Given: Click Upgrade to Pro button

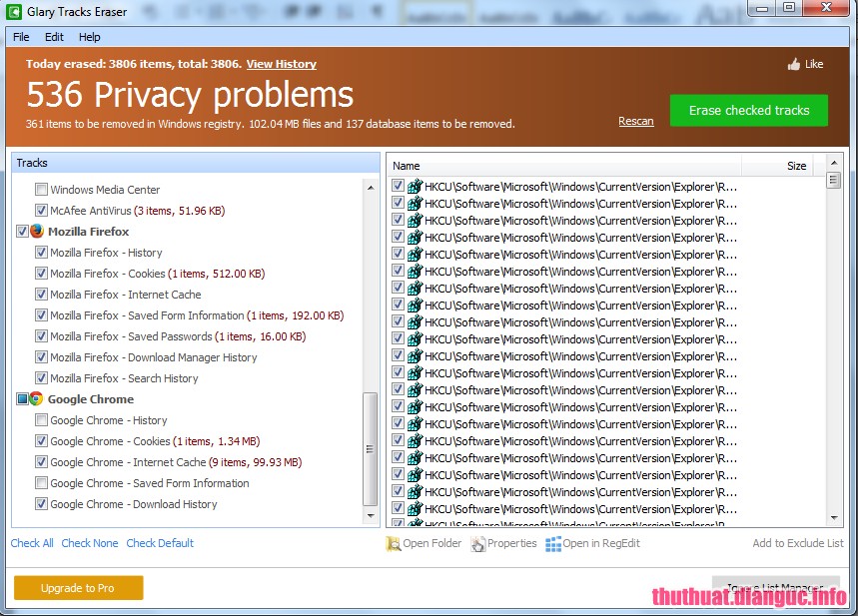Looking at the screenshot, I should 78,588.
